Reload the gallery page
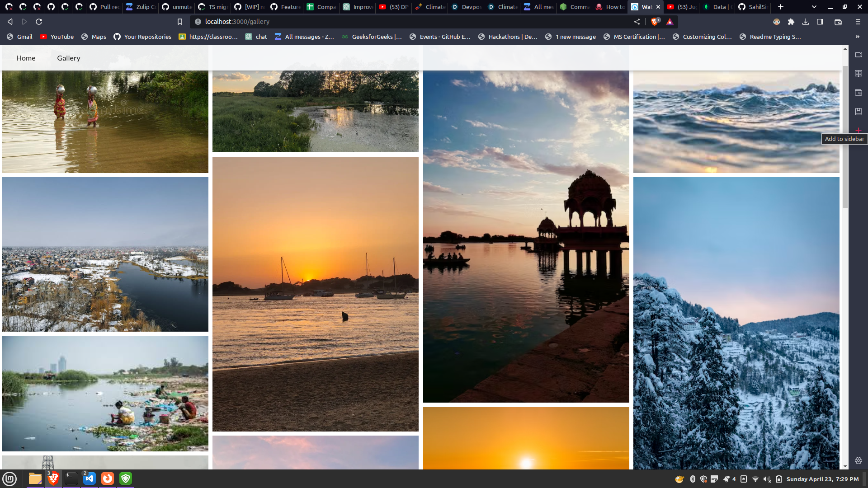 39,22
